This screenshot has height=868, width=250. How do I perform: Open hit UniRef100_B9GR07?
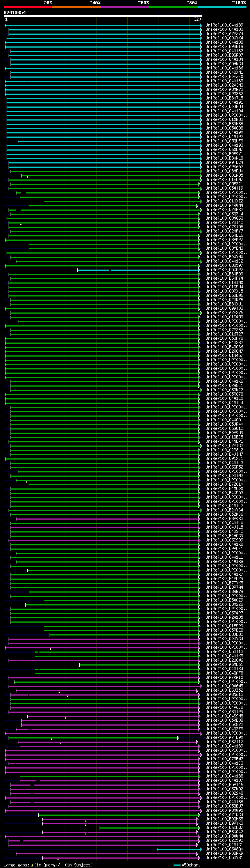tap(224, 55)
